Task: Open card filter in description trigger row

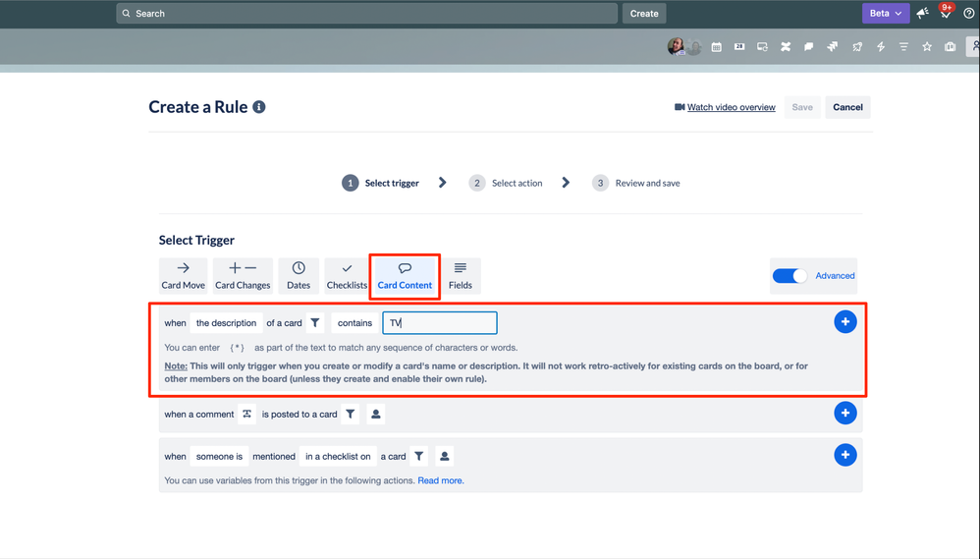Action: (x=315, y=323)
